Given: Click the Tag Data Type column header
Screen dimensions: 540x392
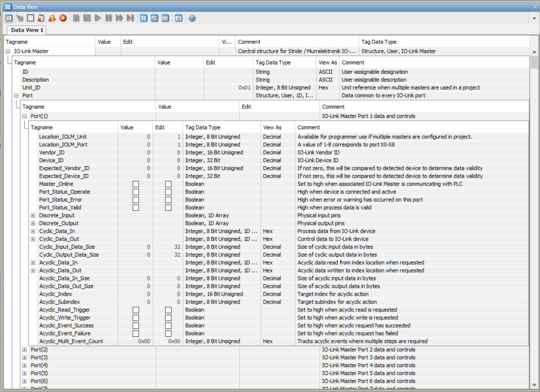Looking at the screenshot, I should point(378,42).
